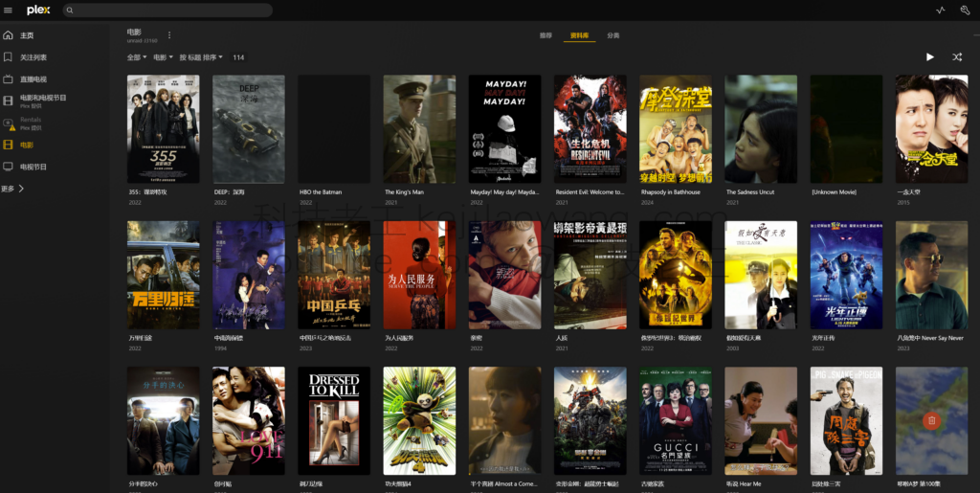The height and width of the screenshot is (493, 980).
Task: Open The Sadness Uncut poster
Action: [761, 129]
